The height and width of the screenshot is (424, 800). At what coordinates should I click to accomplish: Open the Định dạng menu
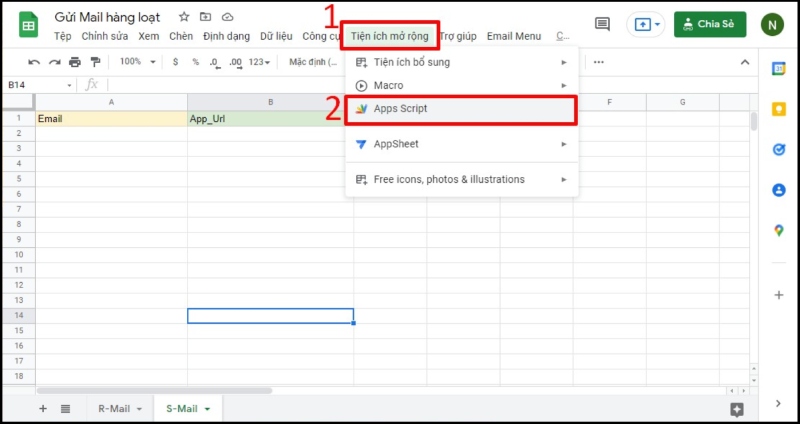click(x=227, y=36)
